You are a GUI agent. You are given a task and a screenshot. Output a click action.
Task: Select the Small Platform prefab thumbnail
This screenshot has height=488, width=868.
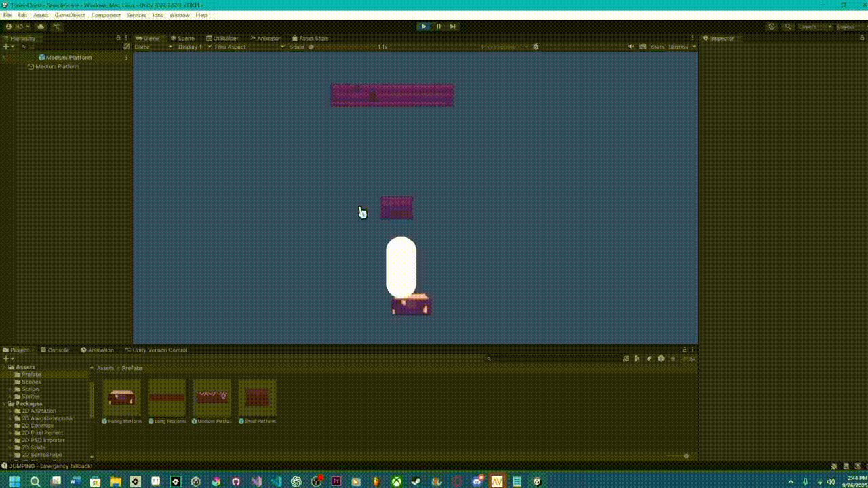click(258, 397)
